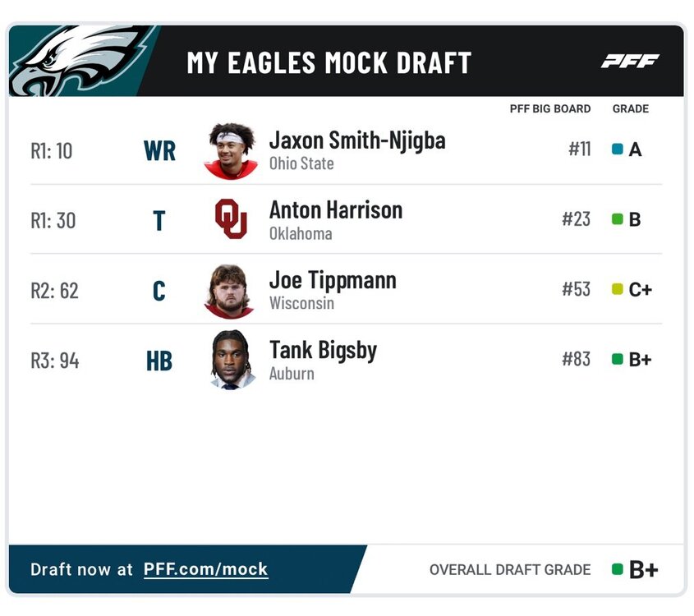Click the WR position label
Image resolution: width=694 pixels, height=616 pixels.
(x=159, y=151)
